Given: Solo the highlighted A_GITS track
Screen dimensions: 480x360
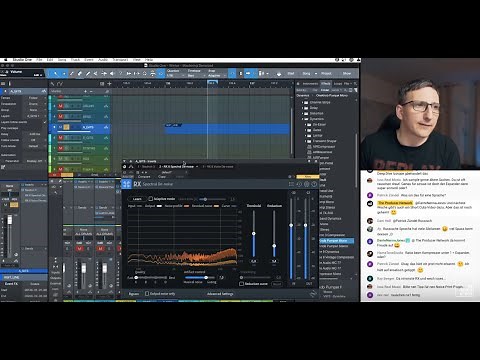Looking at the screenshot, I should pyautogui.click(x=66, y=127).
